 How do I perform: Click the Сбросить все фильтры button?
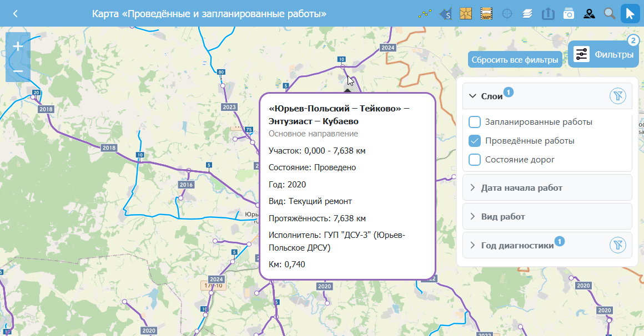click(515, 59)
